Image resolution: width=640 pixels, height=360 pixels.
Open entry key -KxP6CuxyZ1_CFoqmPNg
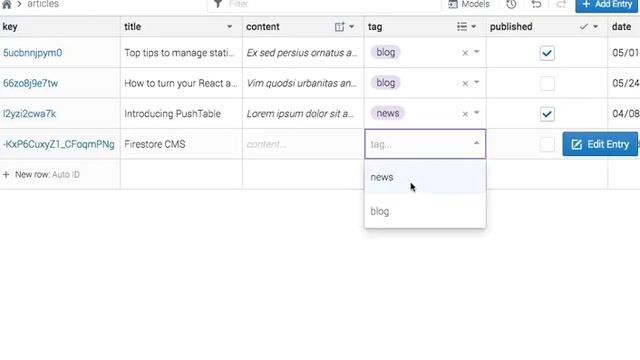[59, 144]
